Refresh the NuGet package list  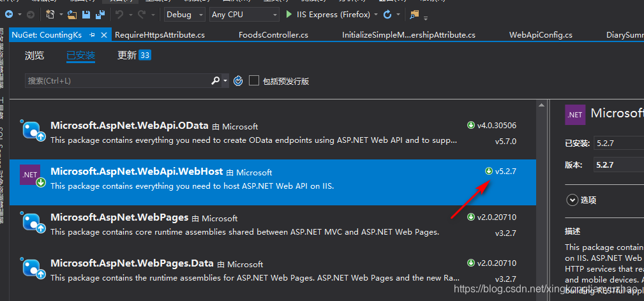(238, 80)
